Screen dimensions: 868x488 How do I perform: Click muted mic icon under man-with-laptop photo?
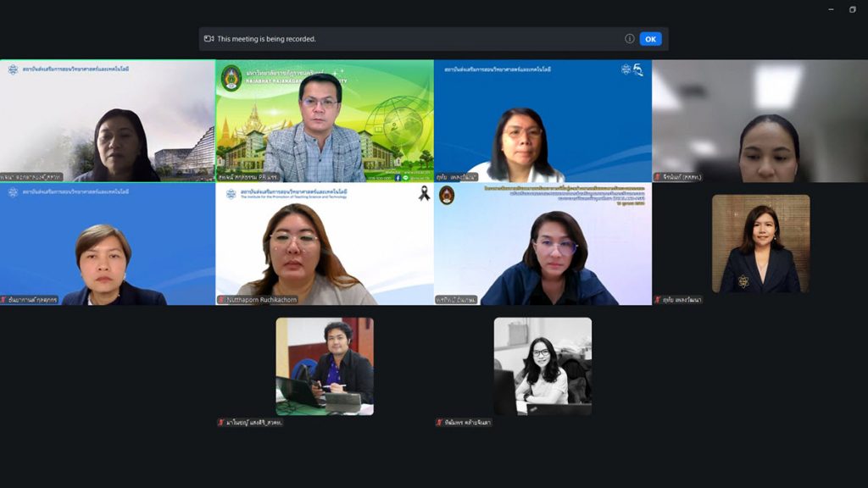pyautogui.click(x=221, y=422)
